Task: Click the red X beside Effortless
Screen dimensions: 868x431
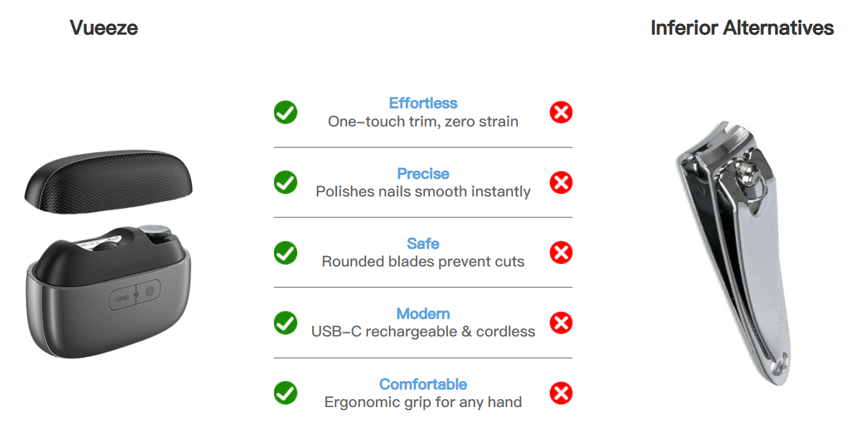Action: click(561, 112)
